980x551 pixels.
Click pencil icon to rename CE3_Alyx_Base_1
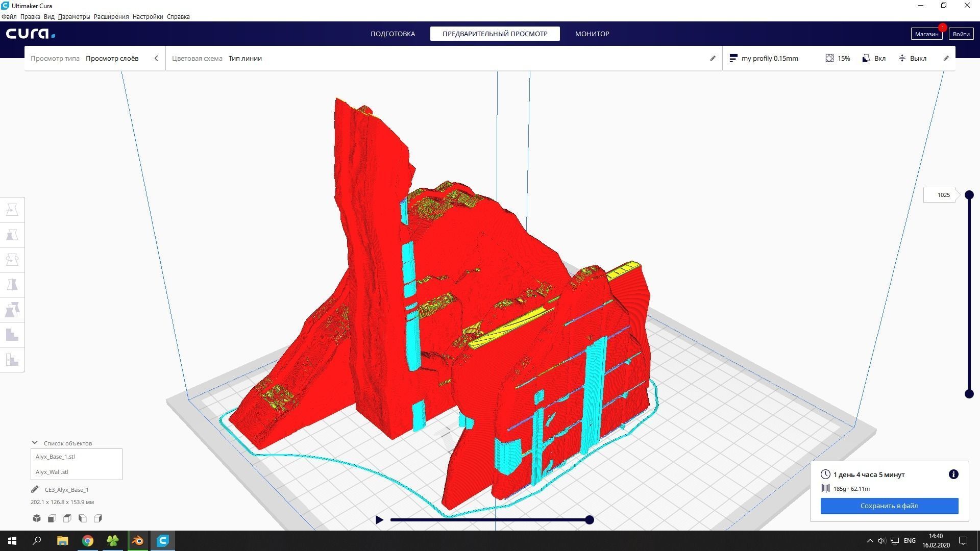click(35, 490)
